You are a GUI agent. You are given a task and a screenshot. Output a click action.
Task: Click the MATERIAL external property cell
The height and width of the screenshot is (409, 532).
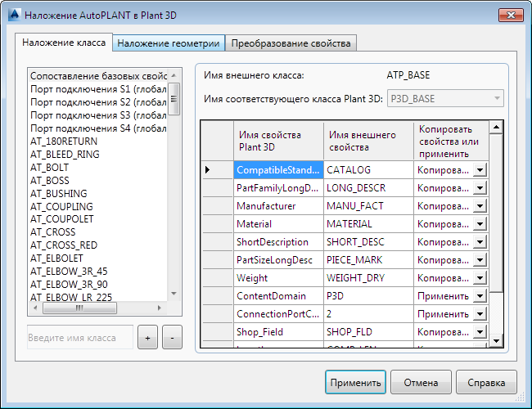pyautogui.click(x=369, y=224)
